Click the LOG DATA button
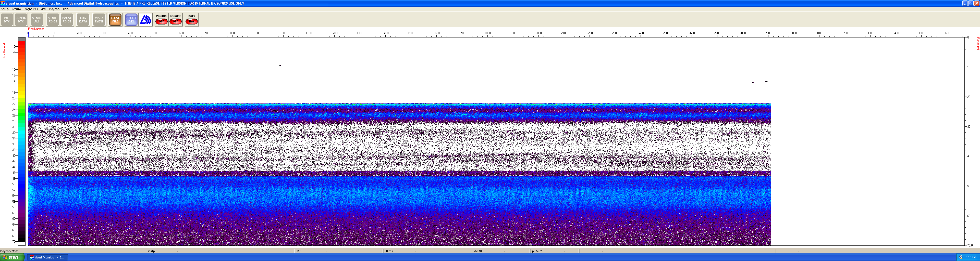The width and height of the screenshot is (980, 261). pyautogui.click(x=83, y=20)
